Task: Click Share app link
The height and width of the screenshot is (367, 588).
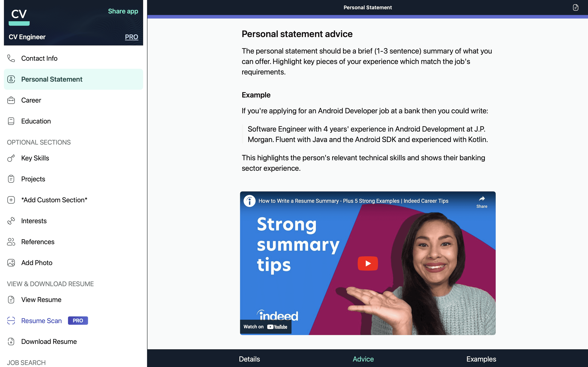Action: coord(123,11)
